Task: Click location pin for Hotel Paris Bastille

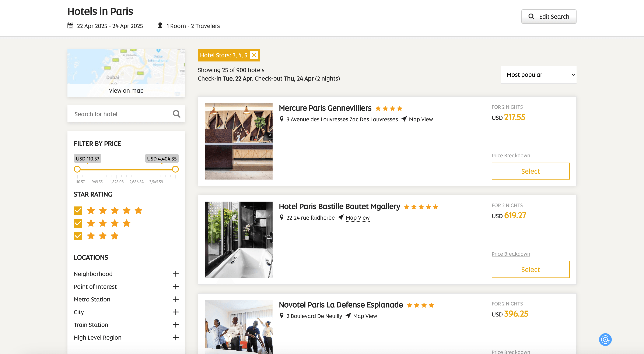Action: click(281, 217)
